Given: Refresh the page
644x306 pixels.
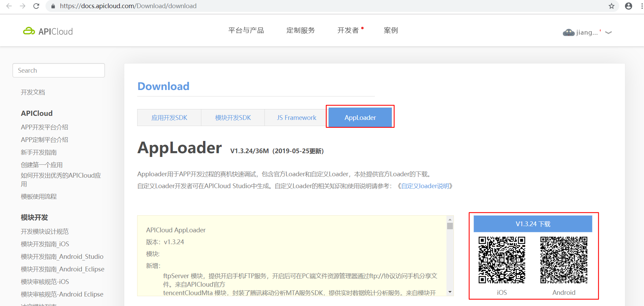Looking at the screenshot, I should pos(36,6).
